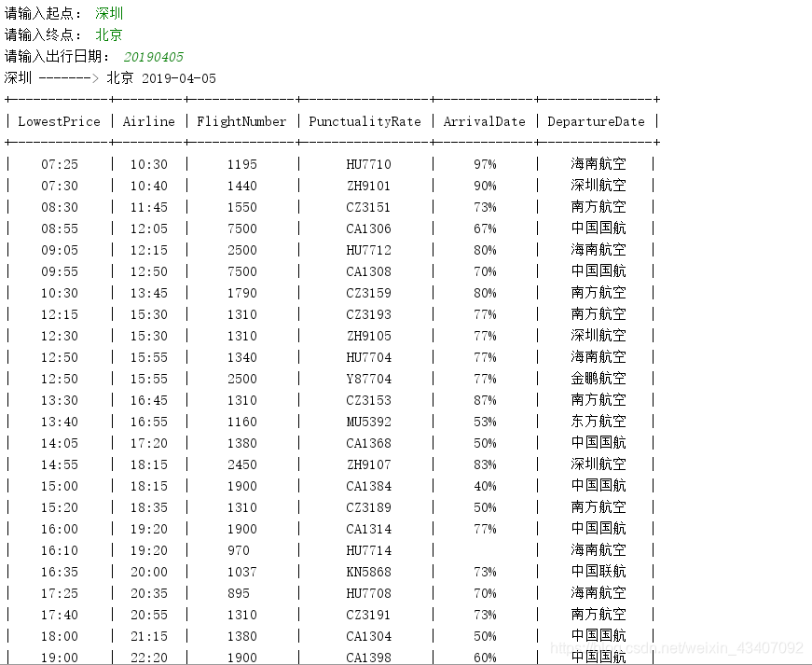Click the 21:15 time cell
The width and height of the screenshot is (812, 665).
click(148, 636)
